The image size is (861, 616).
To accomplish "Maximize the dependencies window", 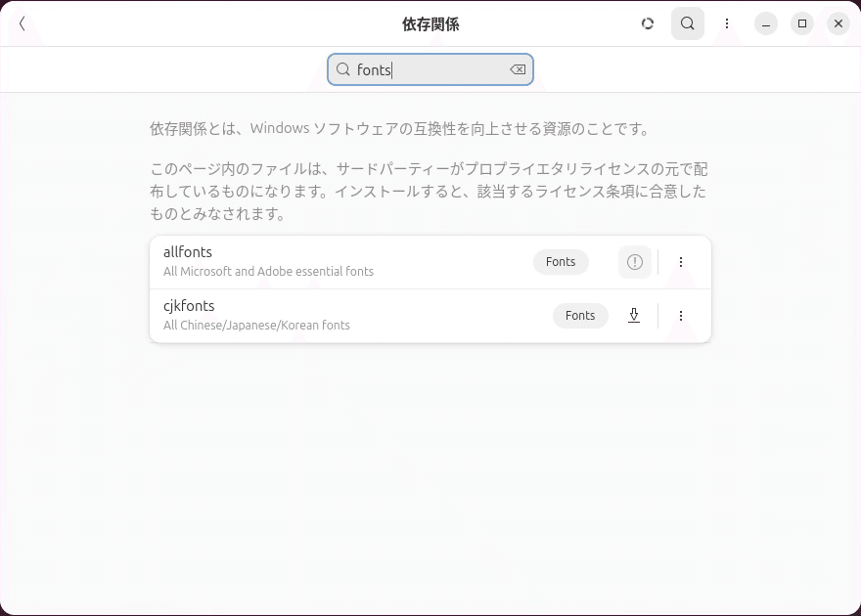I will 802,23.
